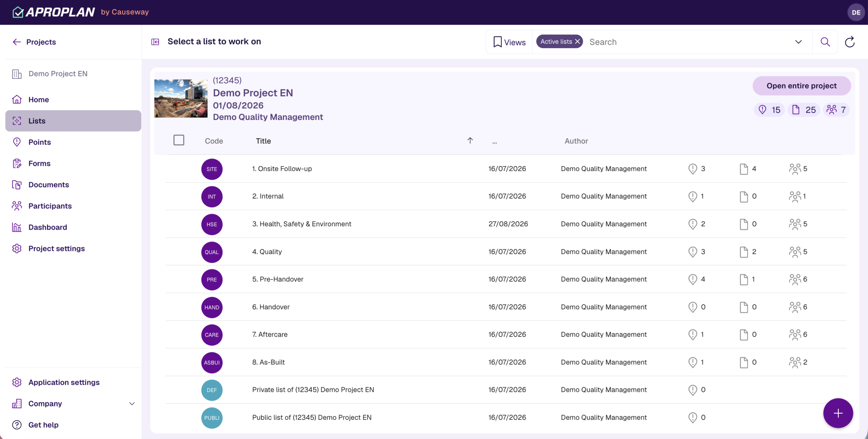Click points icon in Onsite Follow-up row
The image size is (868, 439).
692,169
